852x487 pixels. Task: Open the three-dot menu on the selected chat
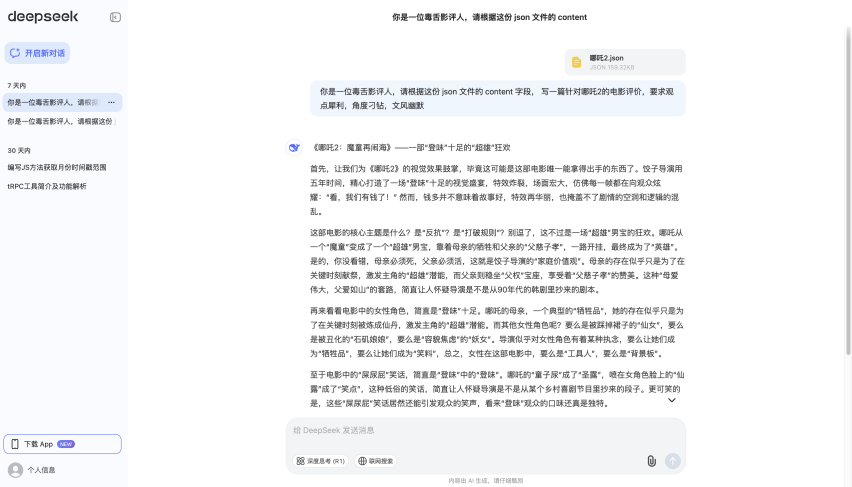point(111,102)
